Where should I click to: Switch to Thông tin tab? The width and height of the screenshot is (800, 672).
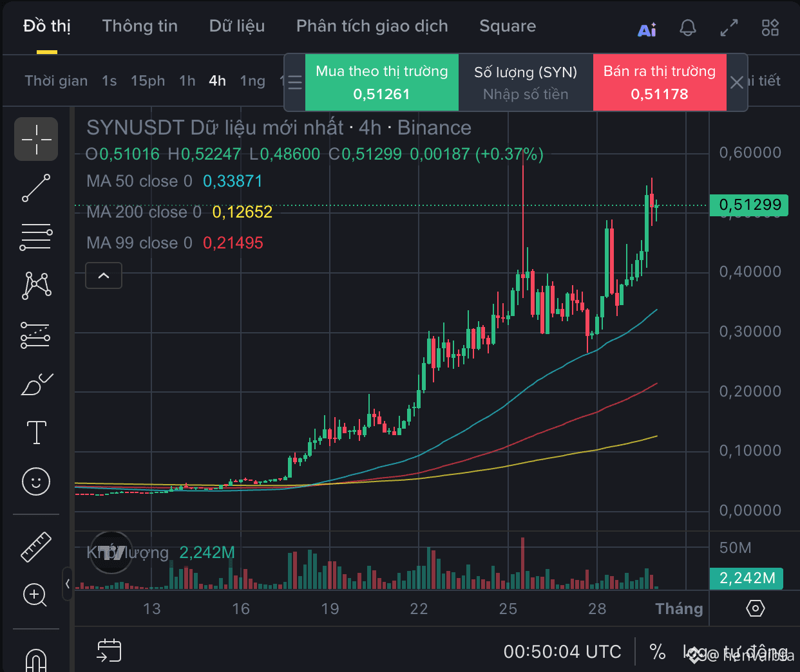pos(140,26)
